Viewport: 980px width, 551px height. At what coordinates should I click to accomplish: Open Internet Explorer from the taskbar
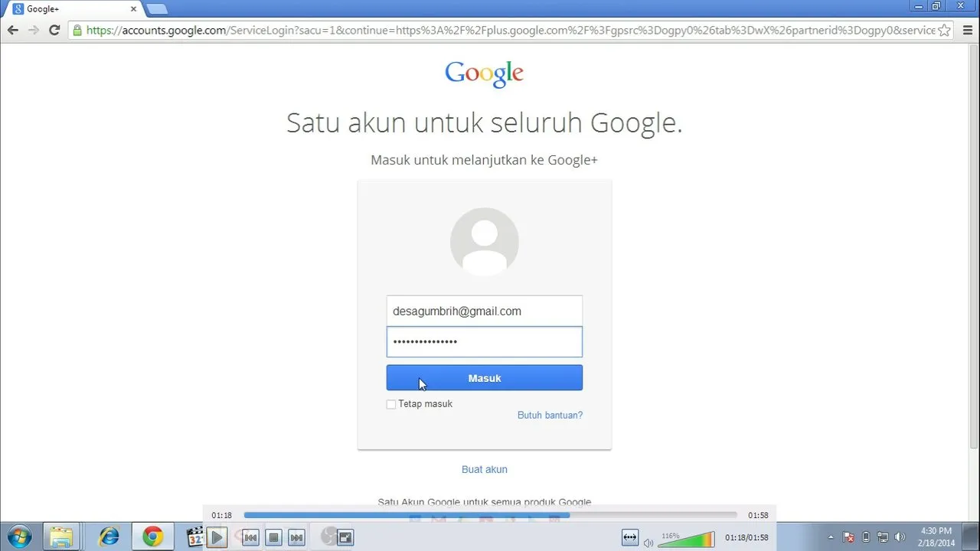click(108, 536)
